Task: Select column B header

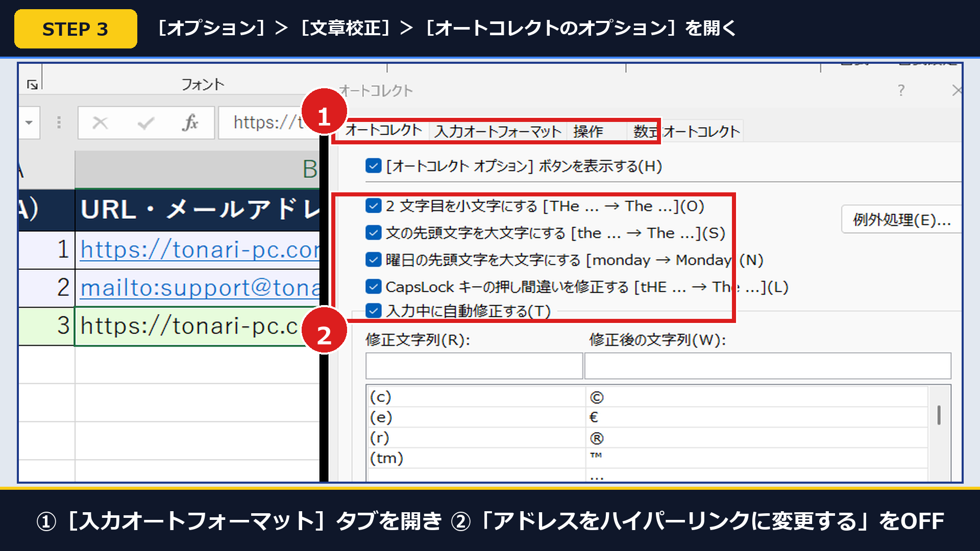Action: click(197, 169)
